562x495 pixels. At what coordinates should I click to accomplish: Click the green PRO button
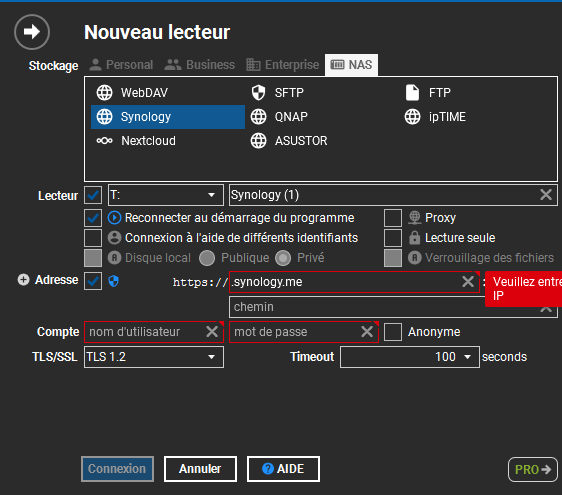[533, 470]
